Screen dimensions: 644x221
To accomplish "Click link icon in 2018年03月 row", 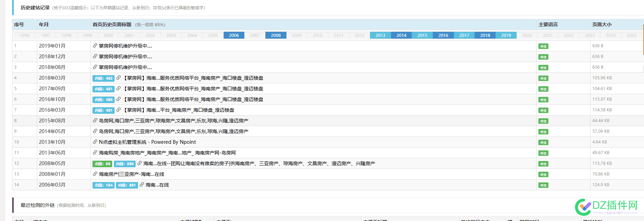I will pos(118,78).
